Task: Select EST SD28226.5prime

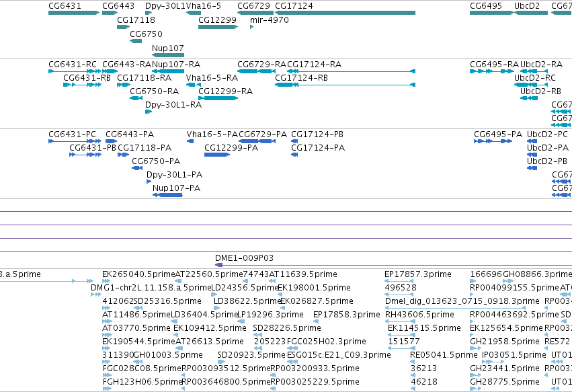Action: [258, 335]
